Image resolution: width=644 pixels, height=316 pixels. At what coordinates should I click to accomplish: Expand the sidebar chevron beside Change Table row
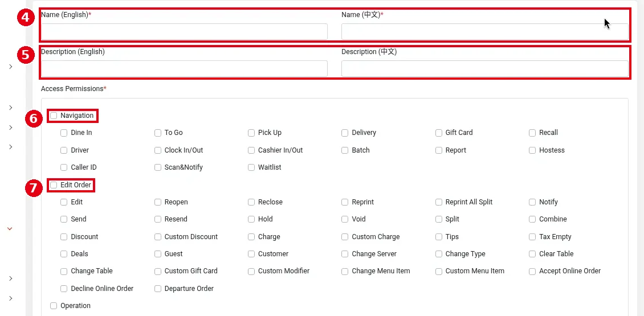pyautogui.click(x=11, y=278)
